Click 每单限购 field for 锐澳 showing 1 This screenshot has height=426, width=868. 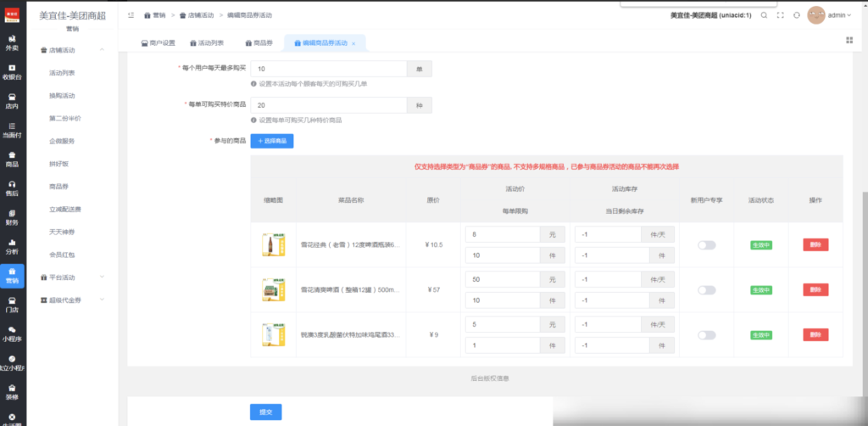tap(503, 345)
